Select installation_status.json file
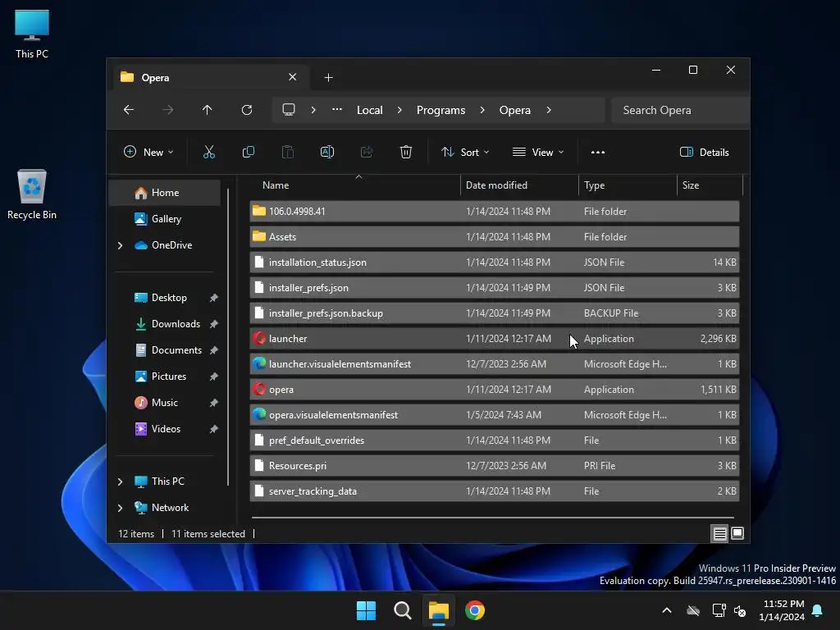 (495, 262)
